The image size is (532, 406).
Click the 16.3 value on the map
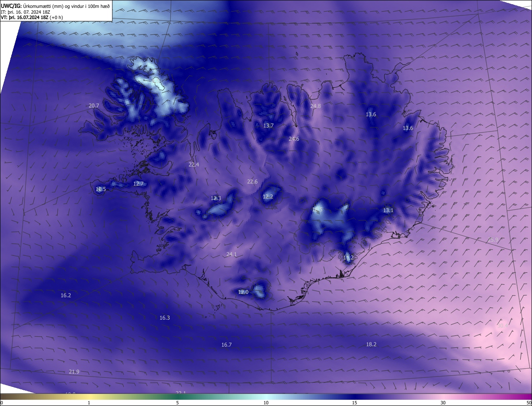point(165,318)
